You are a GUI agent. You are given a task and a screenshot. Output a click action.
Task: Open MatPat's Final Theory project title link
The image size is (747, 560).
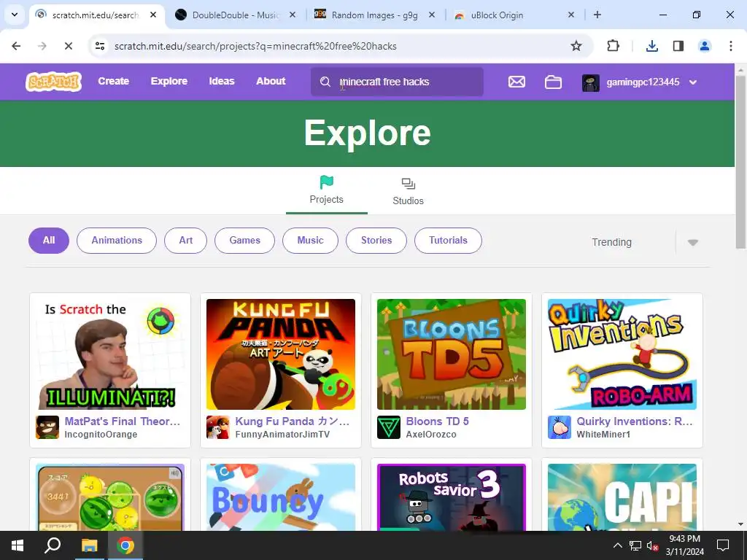[x=123, y=421]
